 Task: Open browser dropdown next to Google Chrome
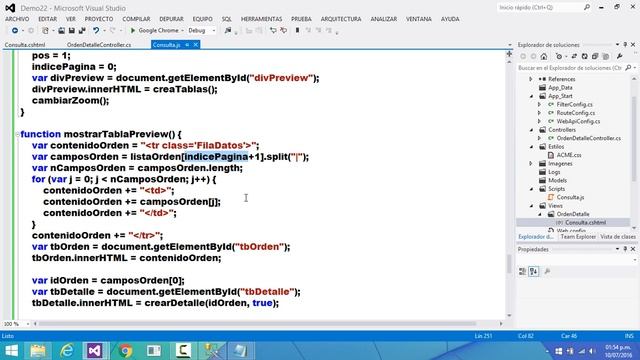[182, 31]
